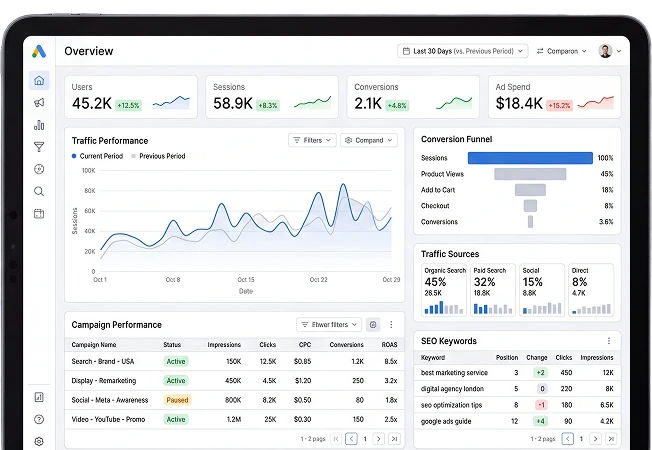Expand the account menu chevron beside avatar

[x=619, y=51]
